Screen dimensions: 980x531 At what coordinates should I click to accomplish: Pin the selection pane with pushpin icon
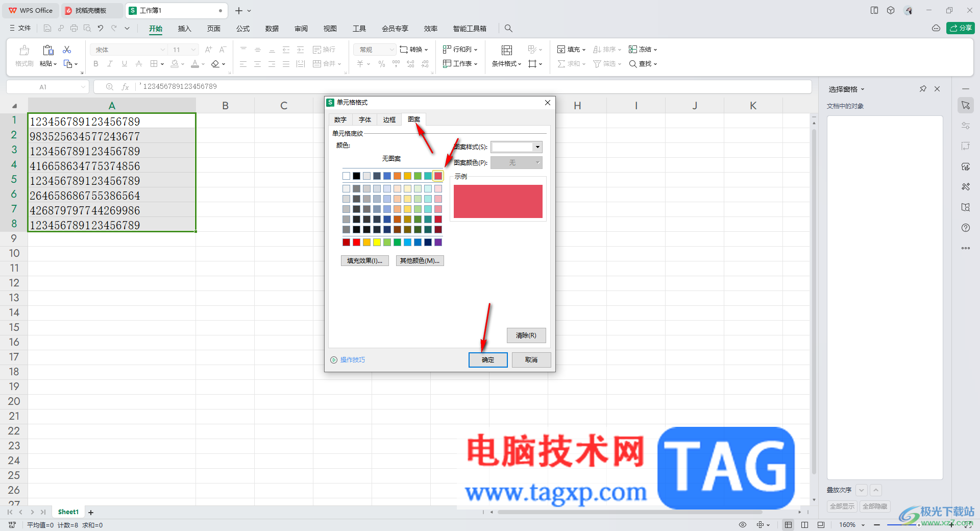pyautogui.click(x=923, y=89)
